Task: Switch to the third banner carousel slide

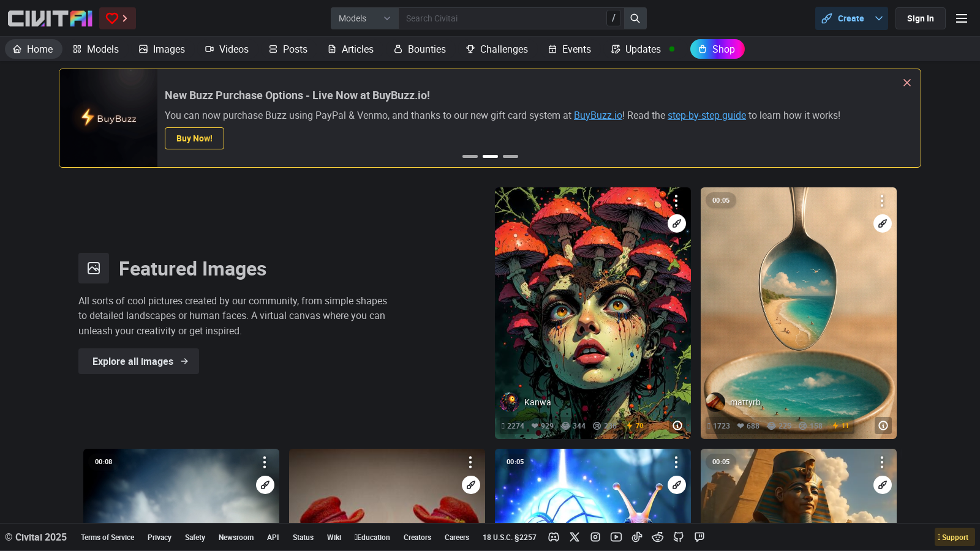Action: point(510,157)
